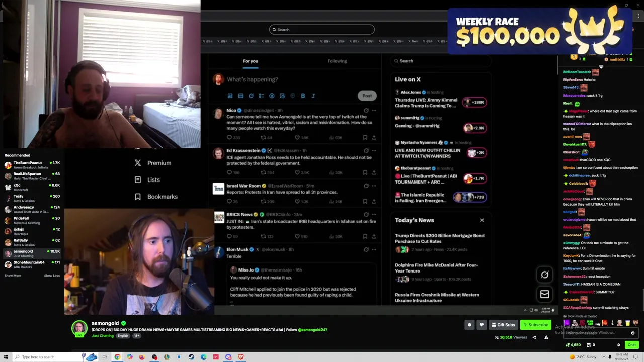Screen dimensions: 644x362
Task: Open Alex Jones live broadcast on X
Action: tap(441, 100)
